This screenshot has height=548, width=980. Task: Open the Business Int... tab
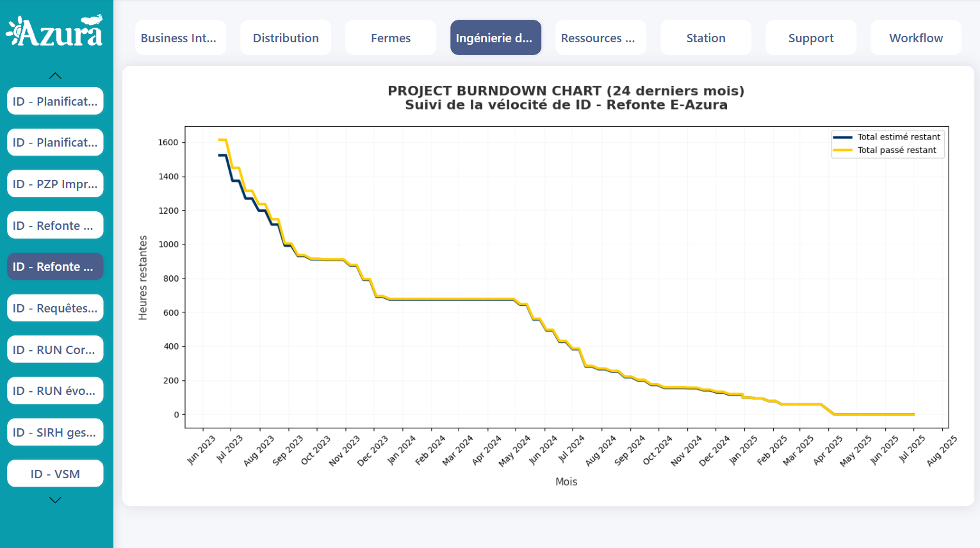pyautogui.click(x=179, y=38)
